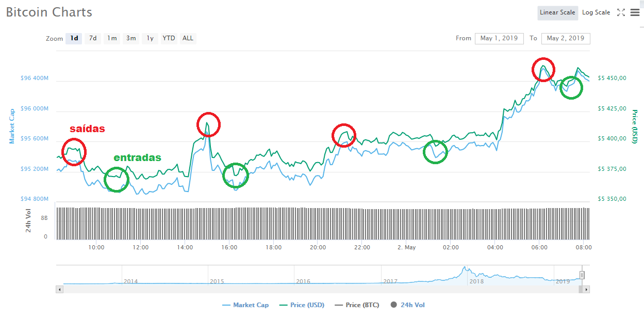Edit the From date field
This screenshot has width=644, height=318.
(x=499, y=38)
